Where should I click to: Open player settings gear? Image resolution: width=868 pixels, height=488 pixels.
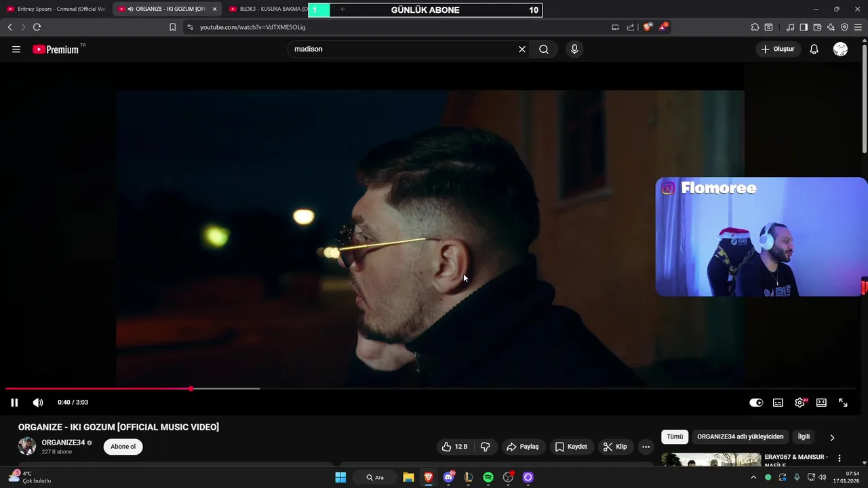800,403
